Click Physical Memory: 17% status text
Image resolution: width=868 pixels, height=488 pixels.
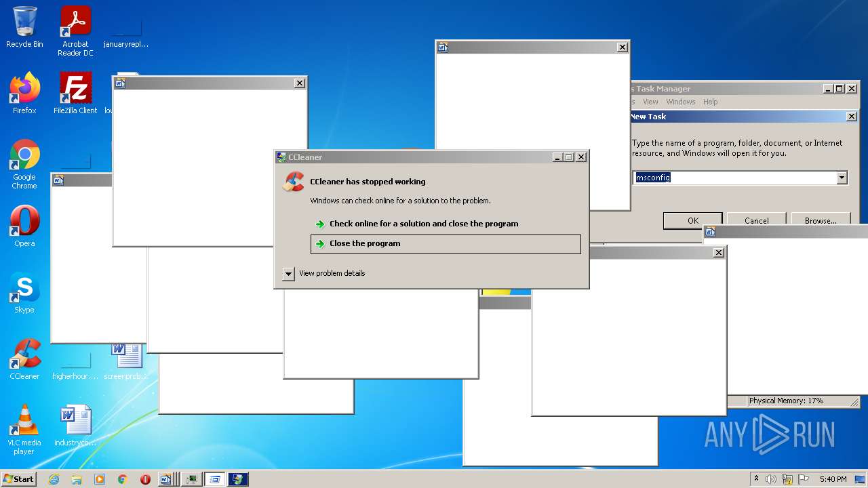(x=786, y=401)
